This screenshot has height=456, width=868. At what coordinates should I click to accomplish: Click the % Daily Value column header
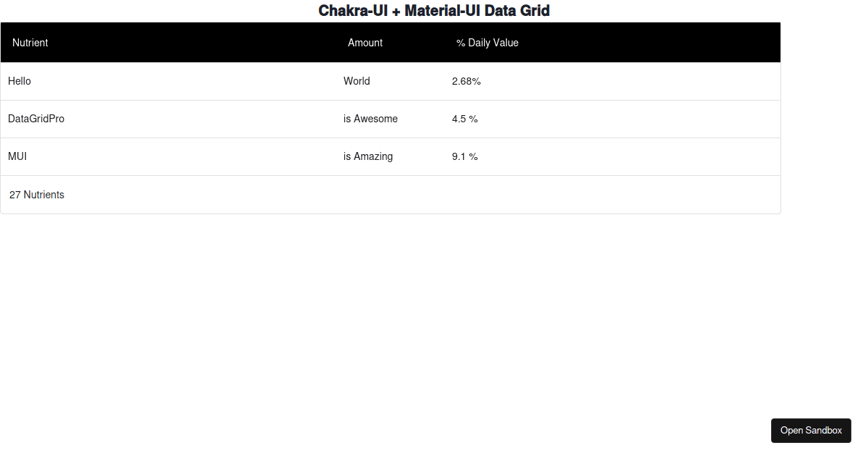tap(488, 43)
